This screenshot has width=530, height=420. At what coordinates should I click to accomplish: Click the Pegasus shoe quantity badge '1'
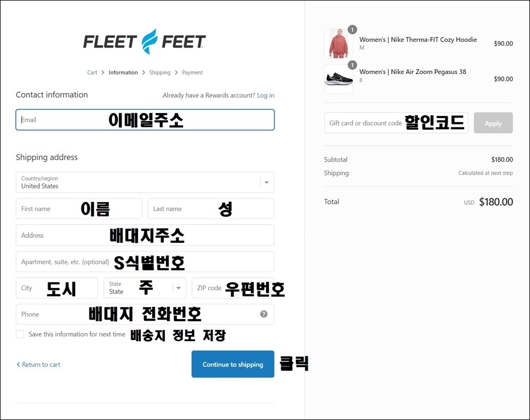tap(352, 65)
